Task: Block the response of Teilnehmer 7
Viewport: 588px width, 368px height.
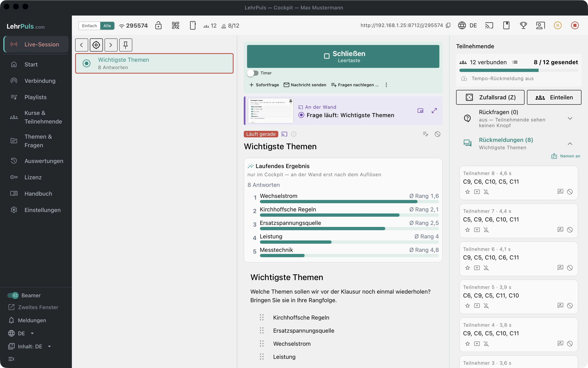Action: pos(570,230)
